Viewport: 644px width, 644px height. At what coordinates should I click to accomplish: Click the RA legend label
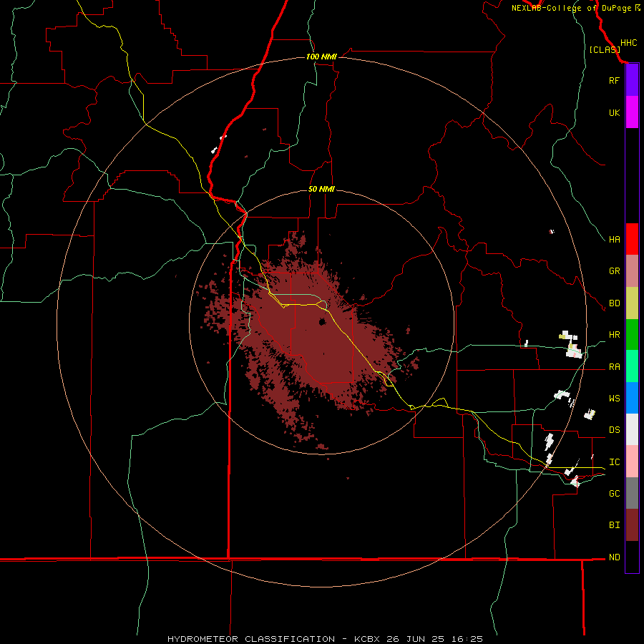click(x=614, y=367)
